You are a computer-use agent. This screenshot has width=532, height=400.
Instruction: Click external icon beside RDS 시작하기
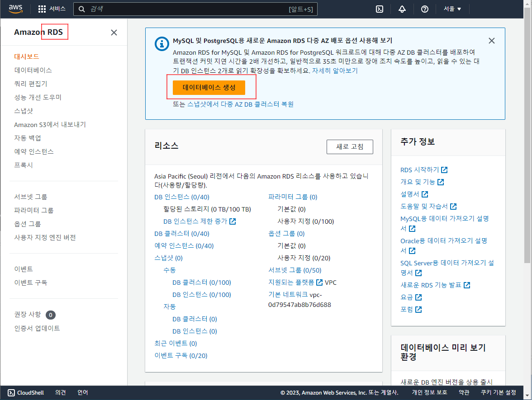tap(444, 170)
